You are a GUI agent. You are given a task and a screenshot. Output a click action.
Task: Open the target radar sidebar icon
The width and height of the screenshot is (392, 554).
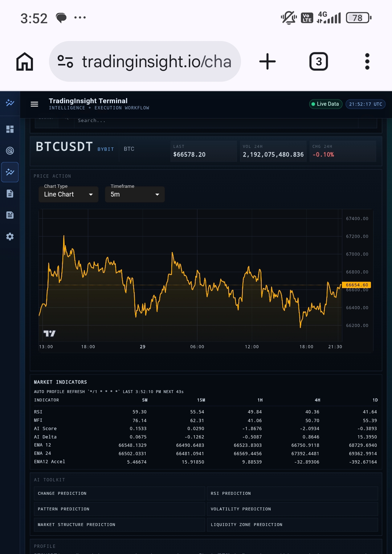click(x=10, y=151)
